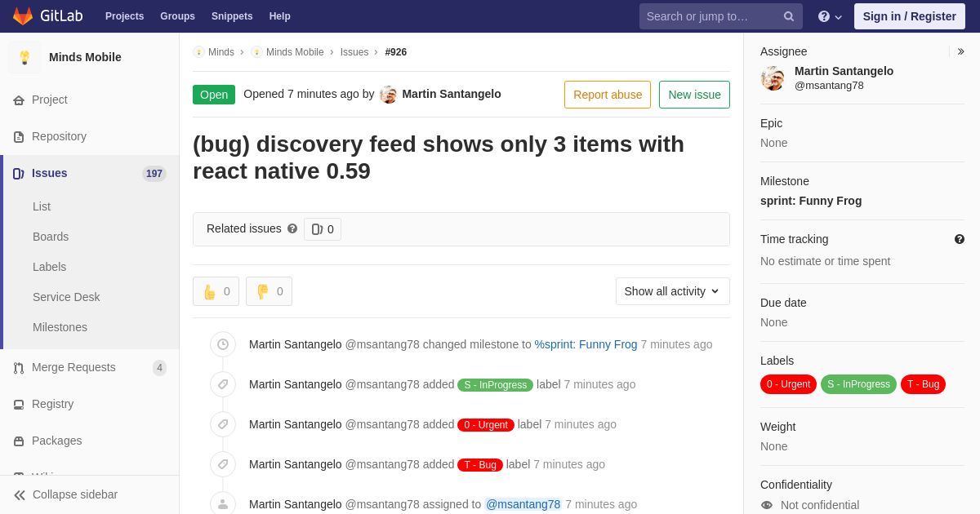The width and height of the screenshot is (980, 514).
Task: Click the red T - Bug label in sidebar
Action: click(923, 384)
